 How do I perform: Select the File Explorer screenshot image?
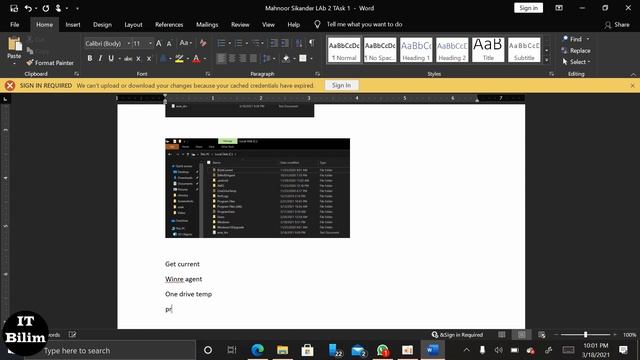(x=258, y=188)
